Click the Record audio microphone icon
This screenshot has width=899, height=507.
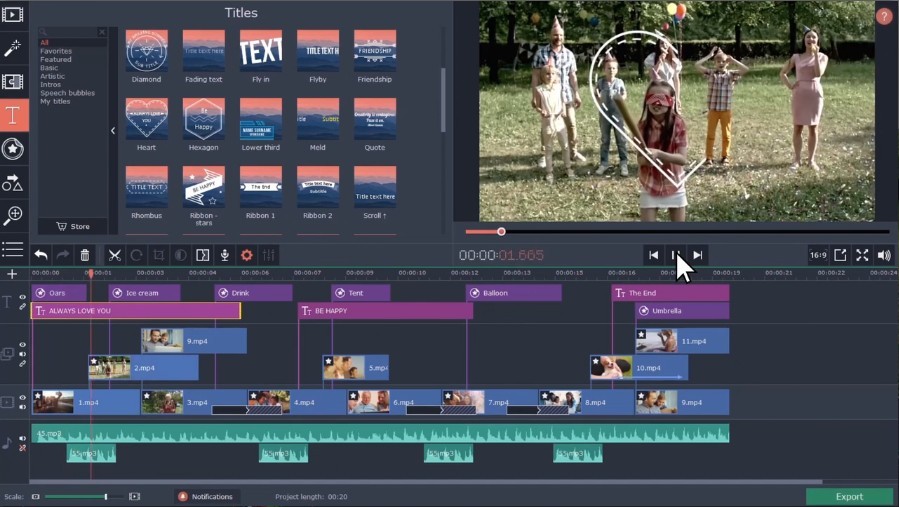(225, 255)
